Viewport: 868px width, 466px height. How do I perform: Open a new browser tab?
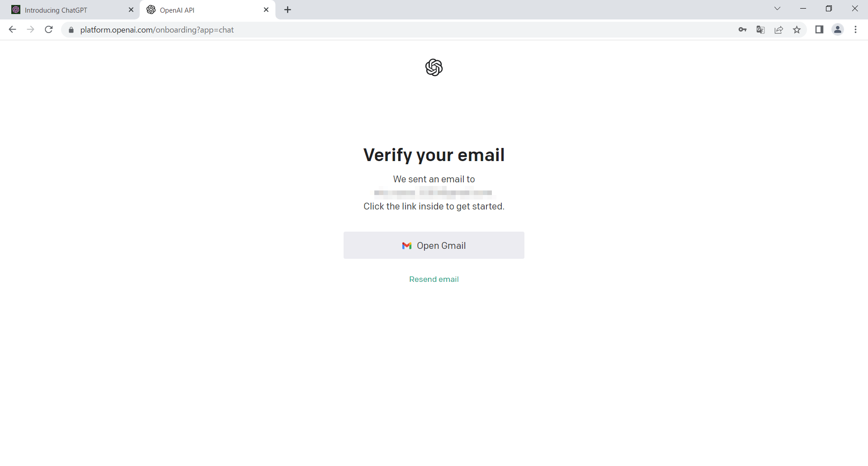click(x=288, y=10)
